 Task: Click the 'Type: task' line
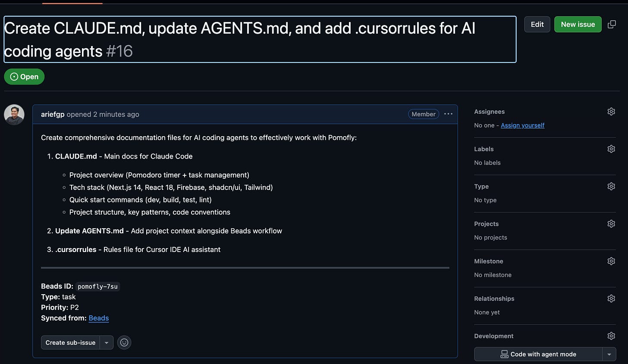(x=58, y=297)
